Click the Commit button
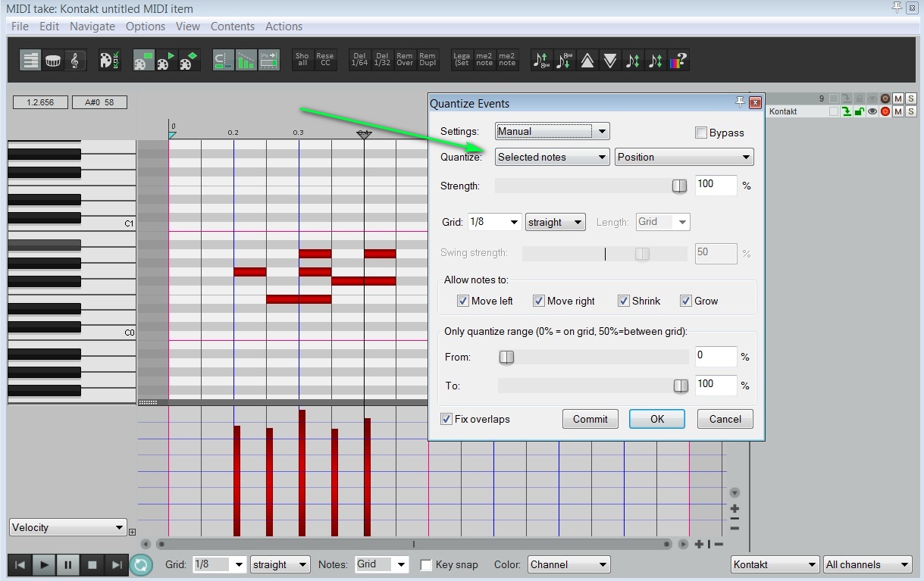This screenshot has width=924, height=581. tap(590, 419)
